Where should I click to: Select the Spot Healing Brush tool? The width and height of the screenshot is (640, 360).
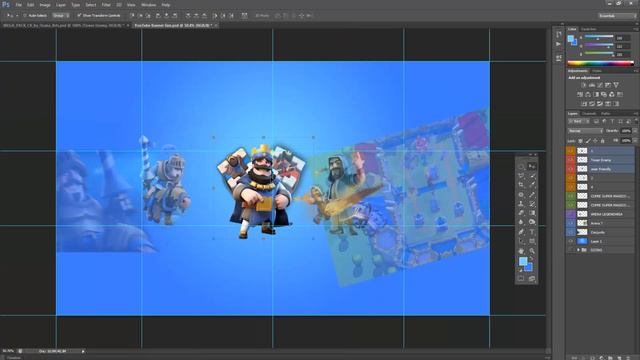(x=521, y=195)
